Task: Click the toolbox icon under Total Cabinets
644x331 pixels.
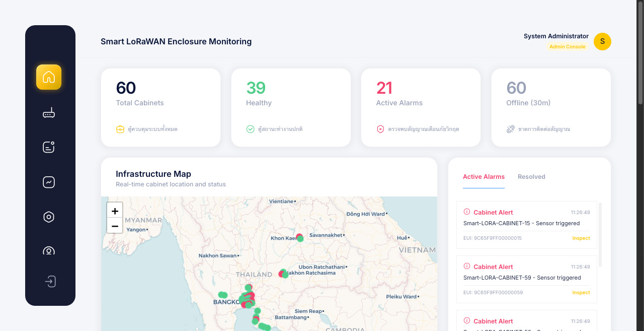Action: (120, 129)
